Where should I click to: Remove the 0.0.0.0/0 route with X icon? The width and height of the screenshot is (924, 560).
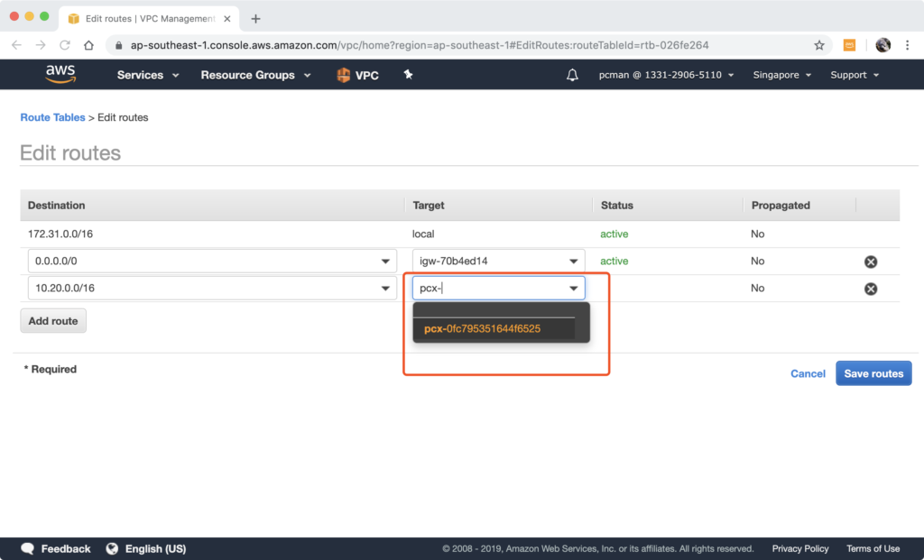tap(871, 262)
